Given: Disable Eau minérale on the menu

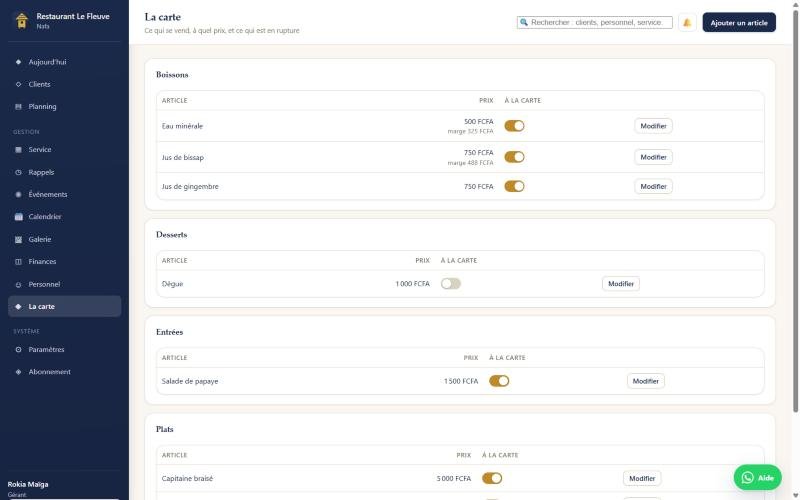Looking at the screenshot, I should pyautogui.click(x=514, y=126).
